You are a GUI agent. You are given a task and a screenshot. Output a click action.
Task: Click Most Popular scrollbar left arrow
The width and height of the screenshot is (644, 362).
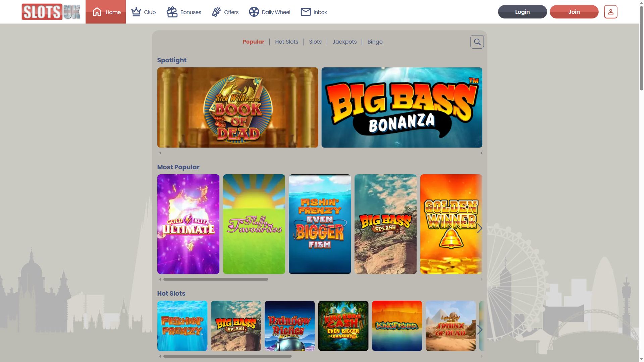tap(160, 279)
